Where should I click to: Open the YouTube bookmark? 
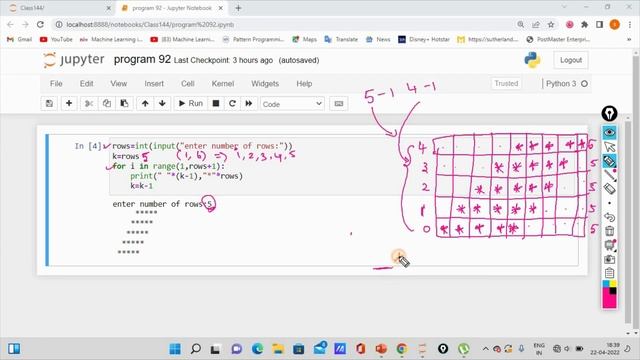click(x=56, y=39)
